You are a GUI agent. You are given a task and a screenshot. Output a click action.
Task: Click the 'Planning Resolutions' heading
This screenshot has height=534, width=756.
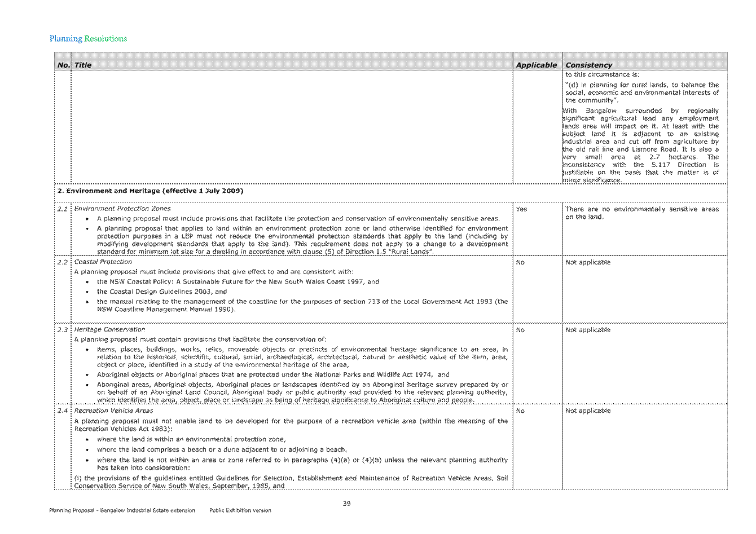[x=88, y=39]
